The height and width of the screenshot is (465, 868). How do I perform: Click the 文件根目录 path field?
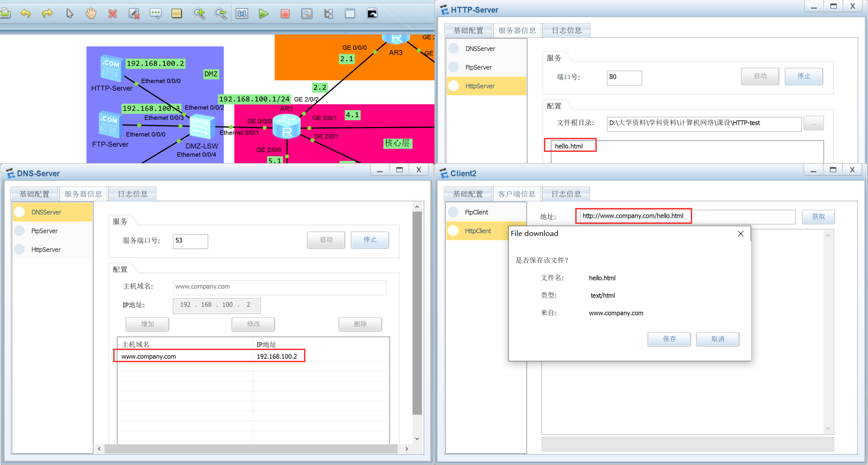[704, 123]
